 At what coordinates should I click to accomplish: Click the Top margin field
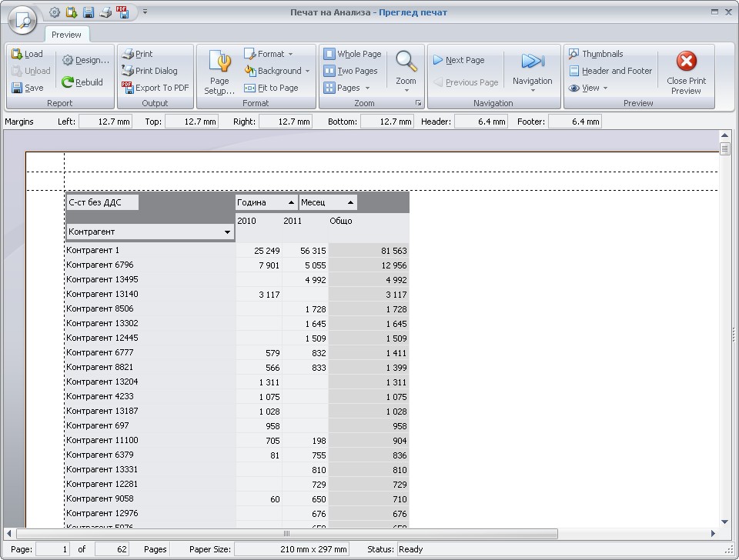[192, 122]
